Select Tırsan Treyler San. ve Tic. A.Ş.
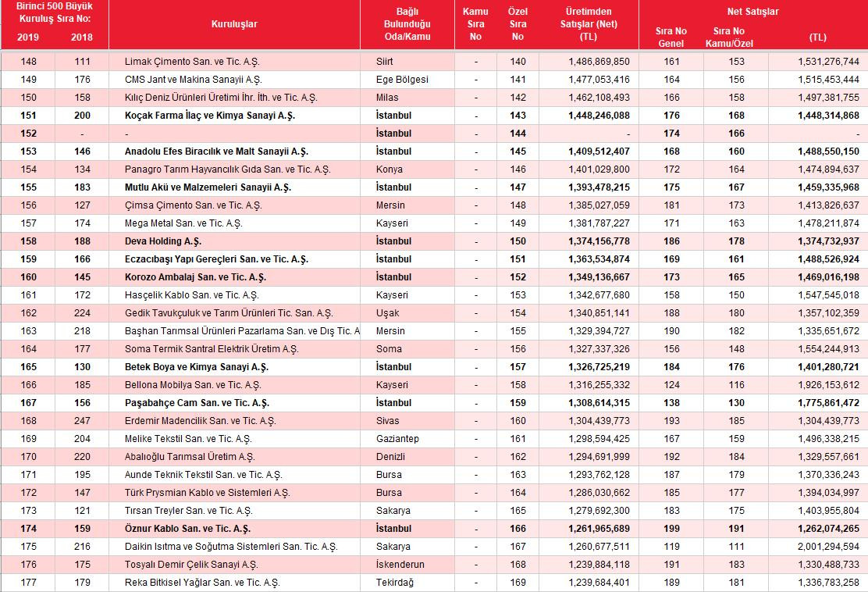The image size is (868, 592). [188, 511]
